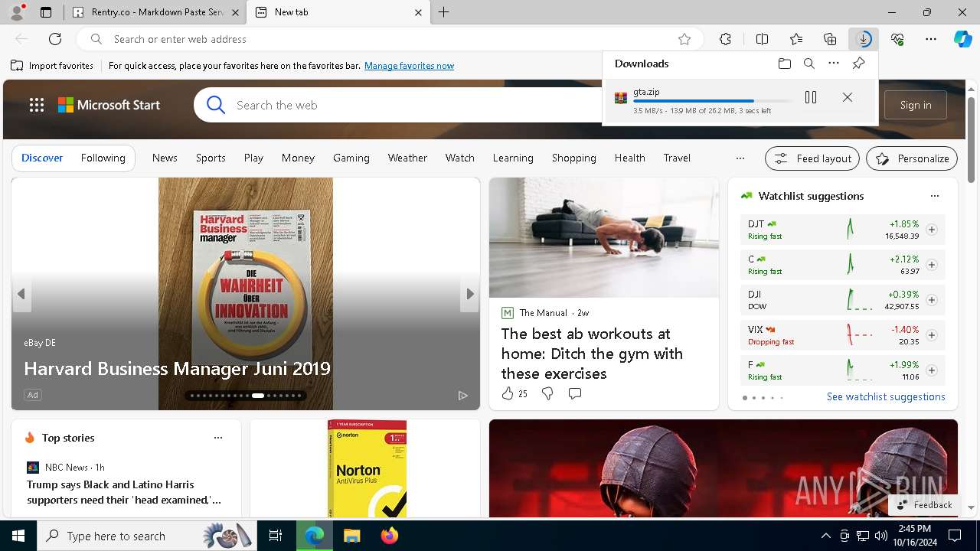Screen dimensions: 980x551
Task: Click the Search the web box
Action: pyautogui.click(x=398, y=105)
